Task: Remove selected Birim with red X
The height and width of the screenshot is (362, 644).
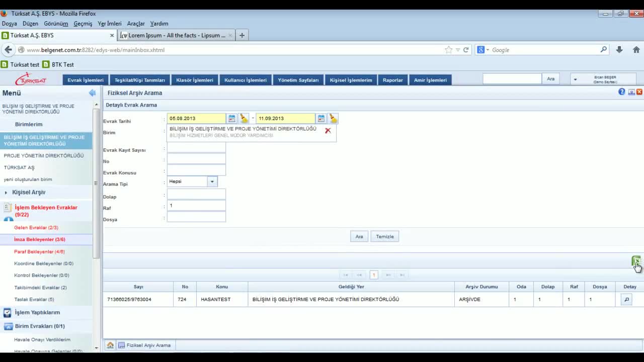Action: pos(328,131)
